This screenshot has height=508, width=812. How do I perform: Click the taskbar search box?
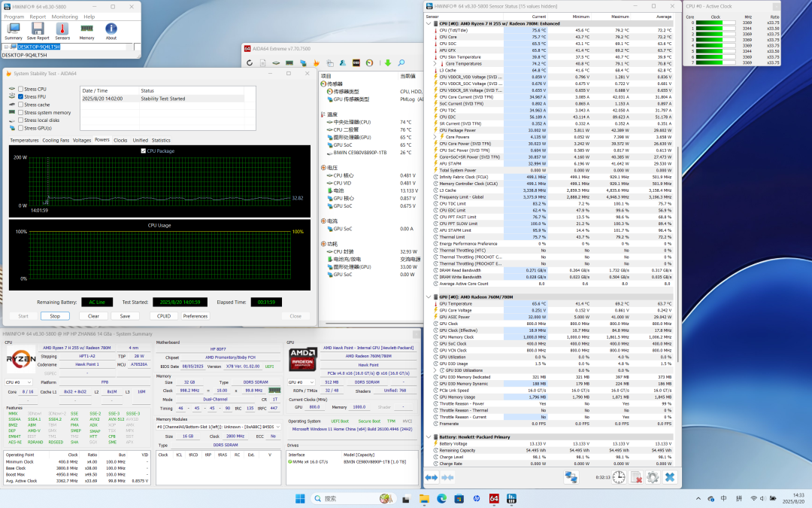(x=352, y=499)
